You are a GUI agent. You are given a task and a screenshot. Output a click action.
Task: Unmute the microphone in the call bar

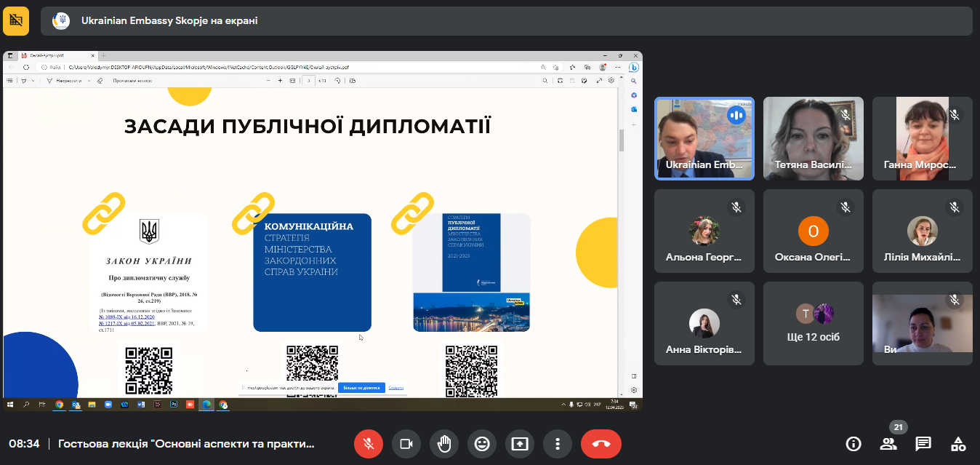(369, 444)
